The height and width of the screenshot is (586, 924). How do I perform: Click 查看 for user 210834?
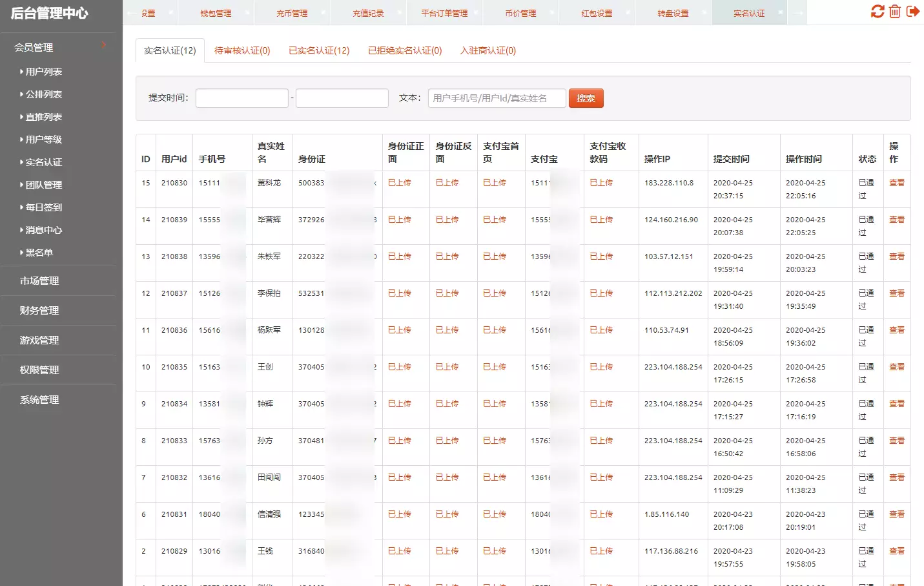897,404
